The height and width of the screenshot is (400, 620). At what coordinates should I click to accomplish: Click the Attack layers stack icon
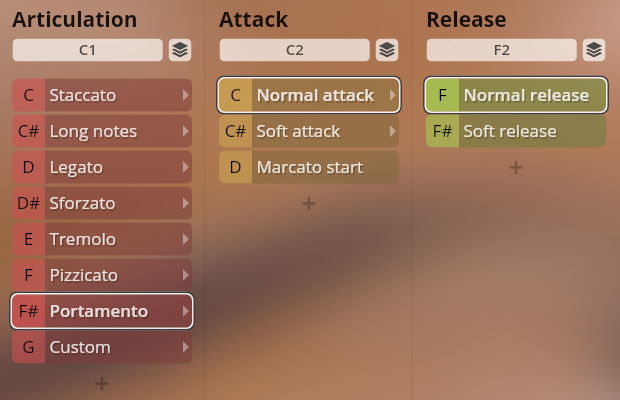coord(386,50)
